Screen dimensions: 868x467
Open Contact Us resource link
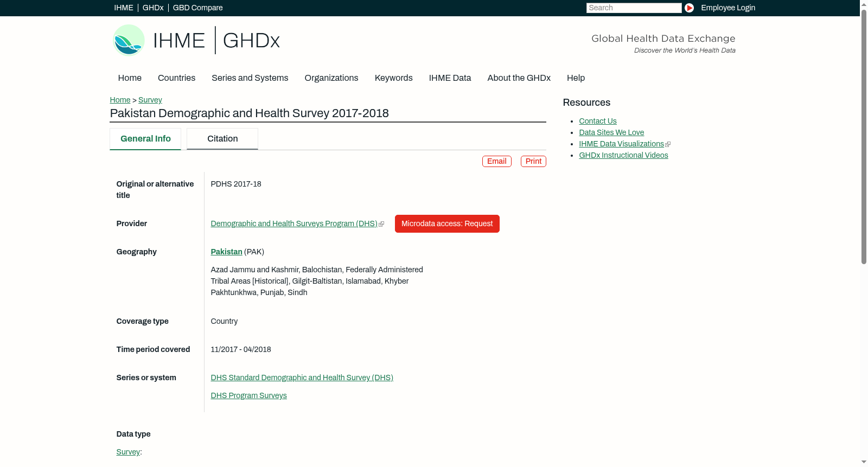598,121
